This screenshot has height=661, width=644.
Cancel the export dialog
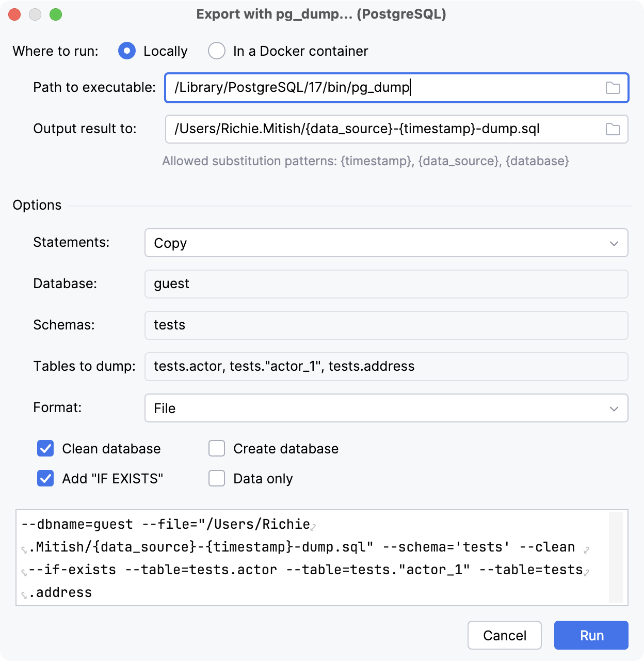[x=504, y=635]
